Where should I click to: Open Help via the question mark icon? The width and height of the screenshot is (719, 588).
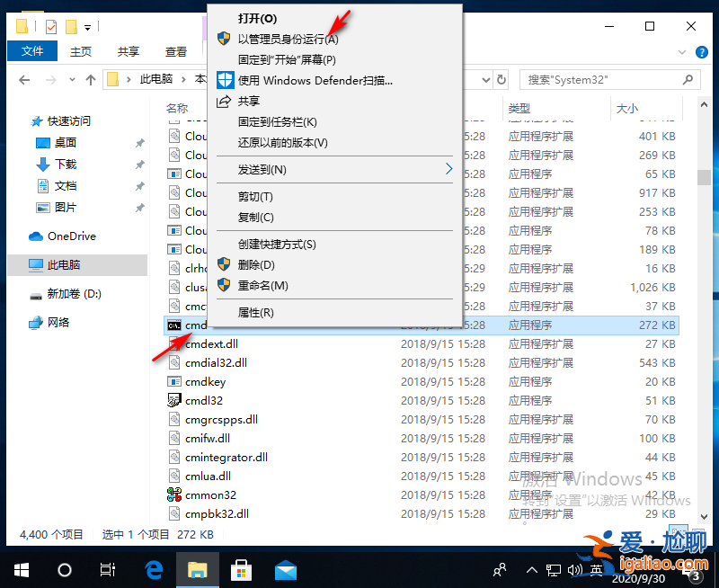pyautogui.click(x=703, y=51)
